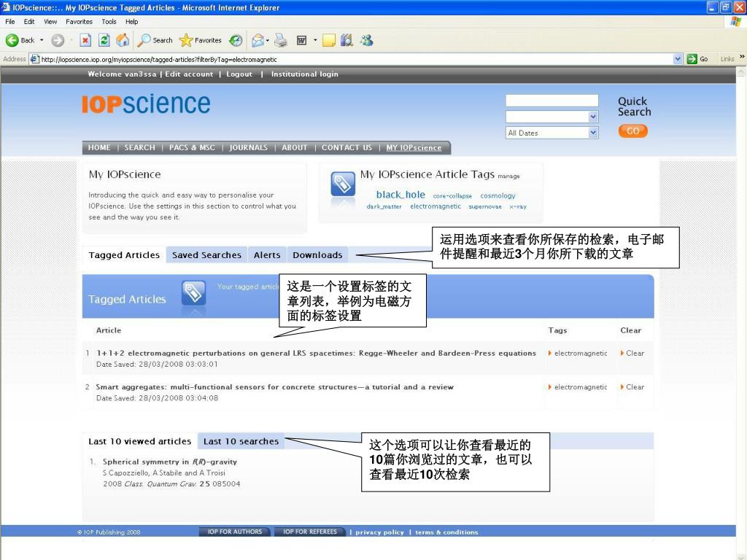
Task: Switch to the Alerts tab
Action: click(267, 254)
